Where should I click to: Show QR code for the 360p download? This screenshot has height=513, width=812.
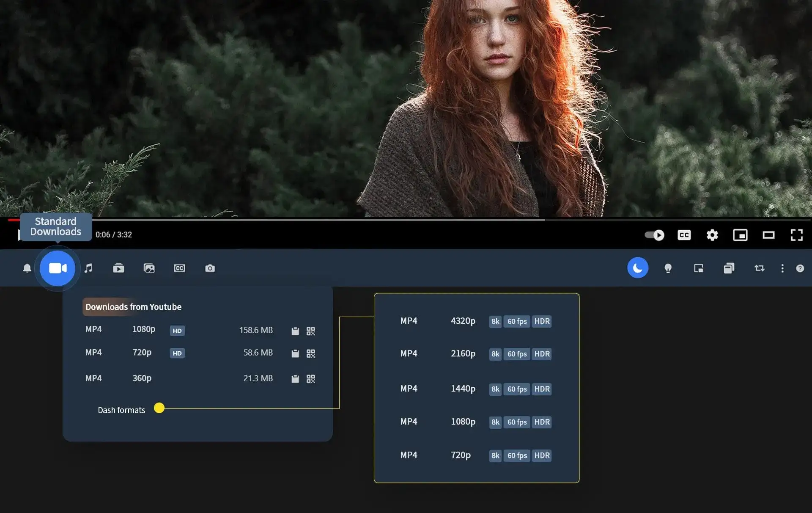coord(311,378)
